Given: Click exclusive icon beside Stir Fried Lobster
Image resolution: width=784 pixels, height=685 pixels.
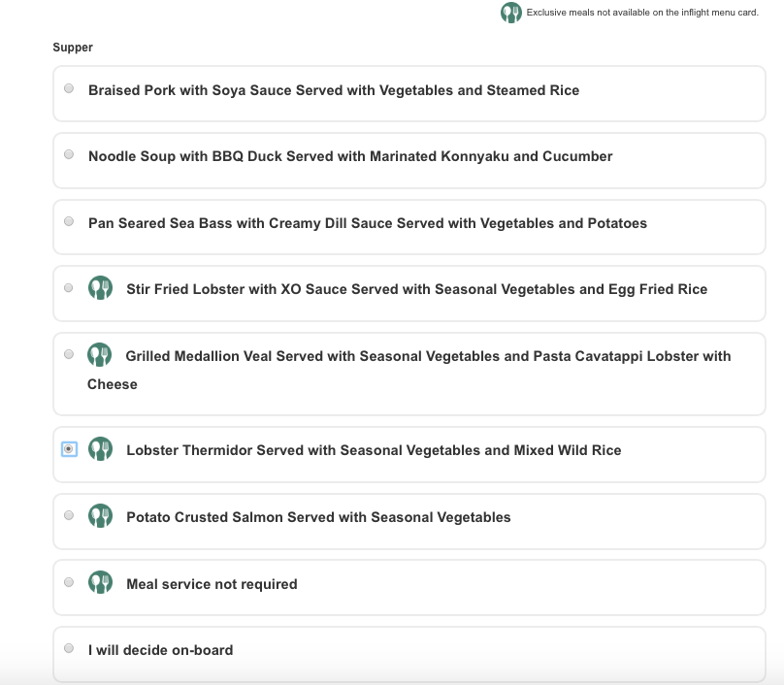Looking at the screenshot, I should pos(100,288).
